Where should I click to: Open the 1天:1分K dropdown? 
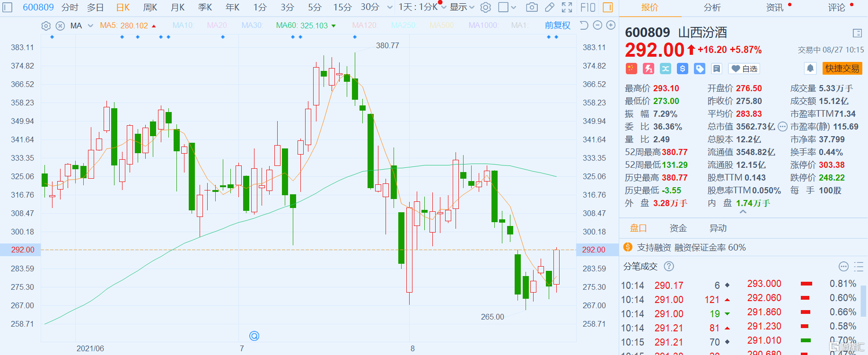pyautogui.click(x=422, y=7)
